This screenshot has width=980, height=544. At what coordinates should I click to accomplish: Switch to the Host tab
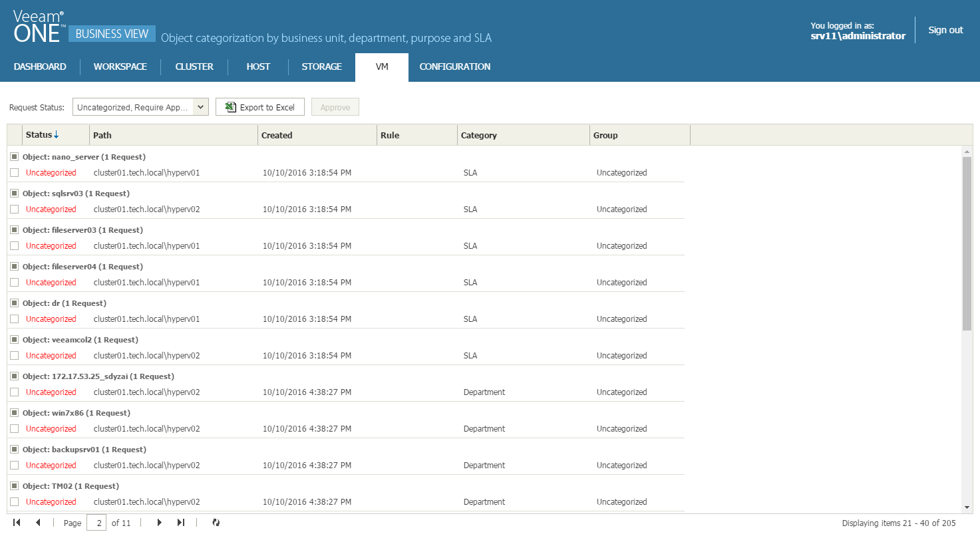pyautogui.click(x=258, y=67)
